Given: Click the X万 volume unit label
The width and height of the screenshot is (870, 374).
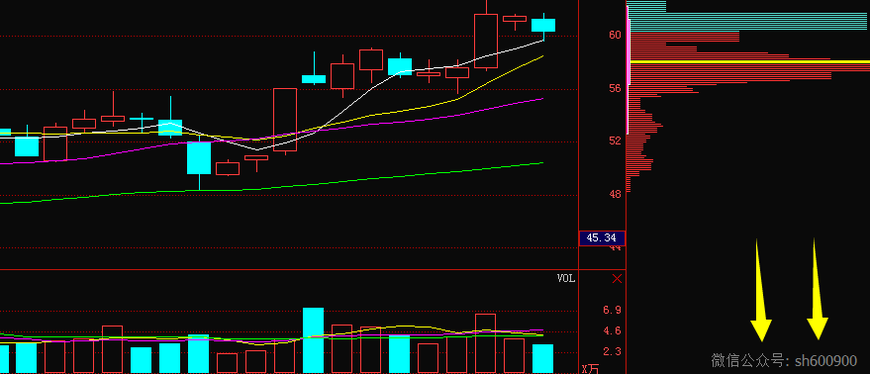Looking at the screenshot, I should 590,369.
